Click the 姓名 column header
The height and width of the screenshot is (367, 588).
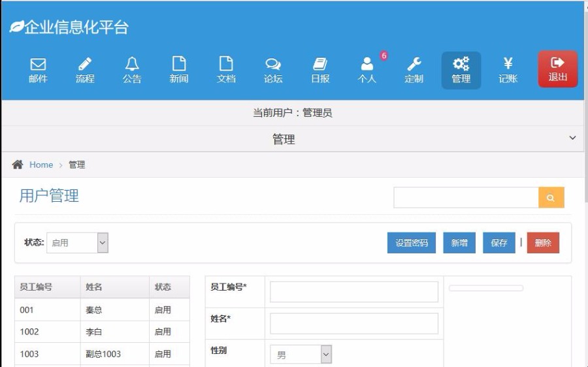[115, 287]
